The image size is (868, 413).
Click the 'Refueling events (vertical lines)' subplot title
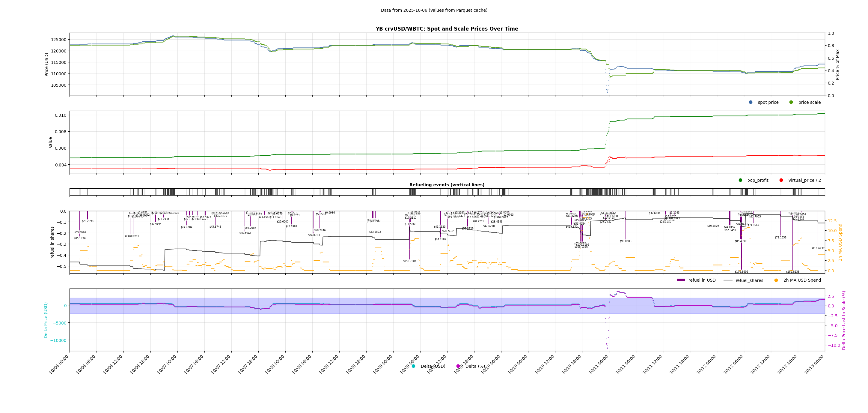(447, 185)
